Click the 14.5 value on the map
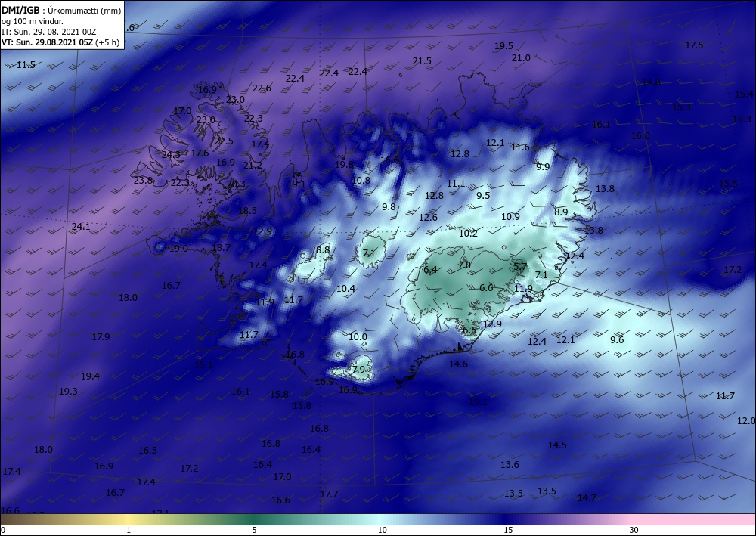The image size is (756, 536). coord(557,445)
